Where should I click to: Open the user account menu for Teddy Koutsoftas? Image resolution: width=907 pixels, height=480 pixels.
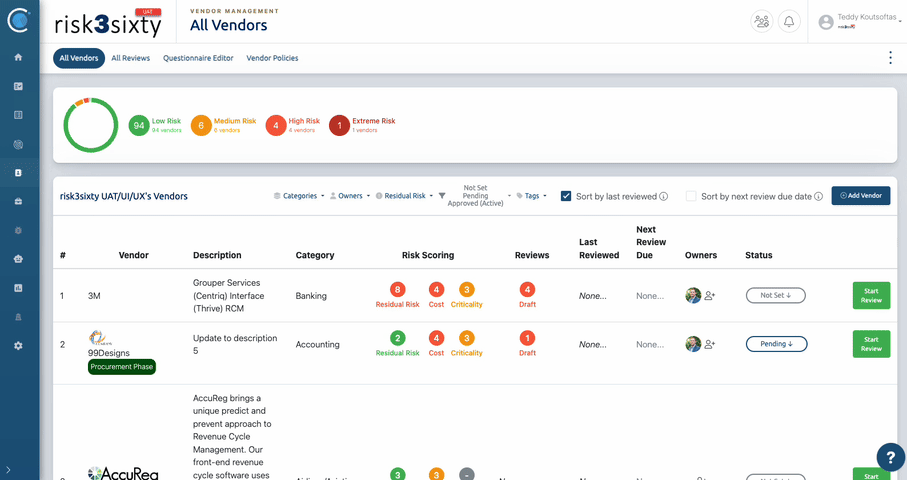click(x=860, y=22)
